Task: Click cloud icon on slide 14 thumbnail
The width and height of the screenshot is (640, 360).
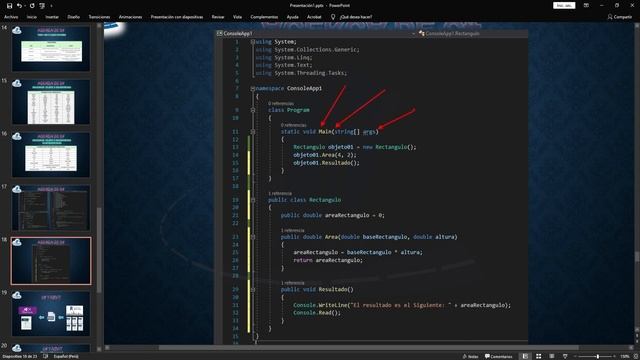Action: click(17, 31)
